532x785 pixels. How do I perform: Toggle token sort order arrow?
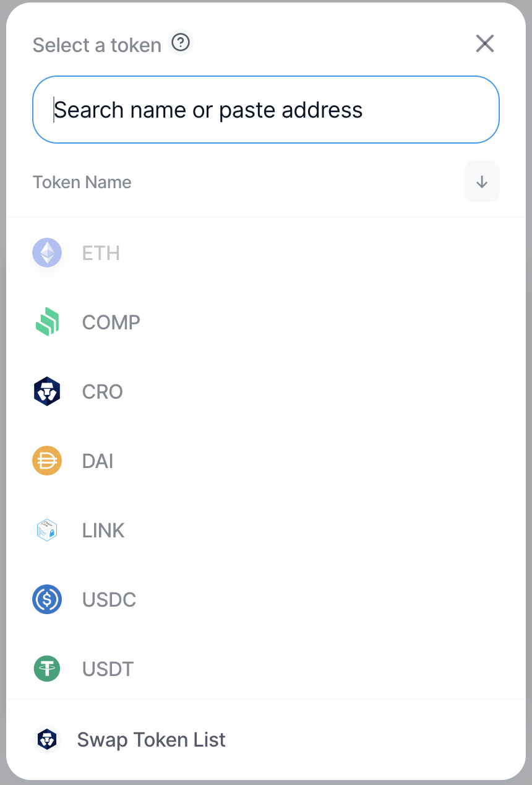click(x=482, y=181)
